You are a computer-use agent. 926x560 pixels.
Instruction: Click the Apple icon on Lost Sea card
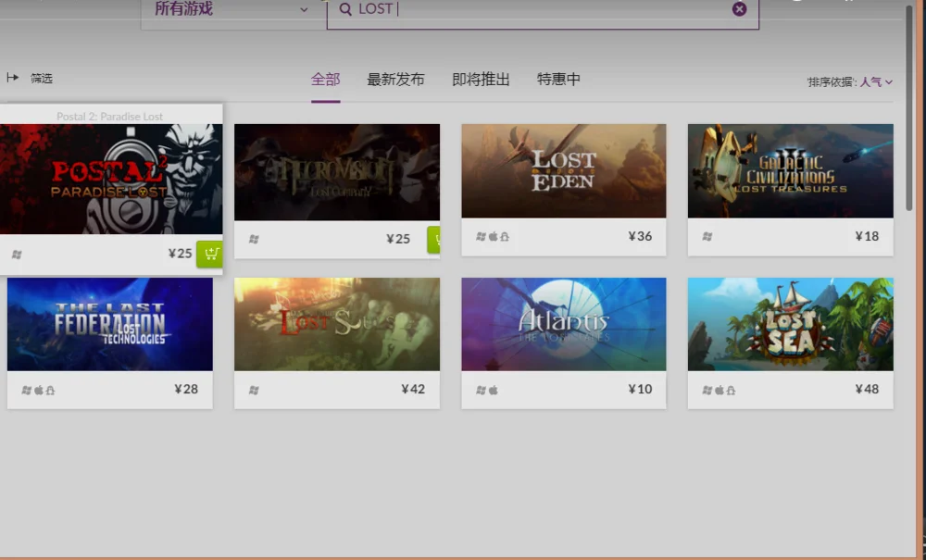pyautogui.click(x=720, y=390)
